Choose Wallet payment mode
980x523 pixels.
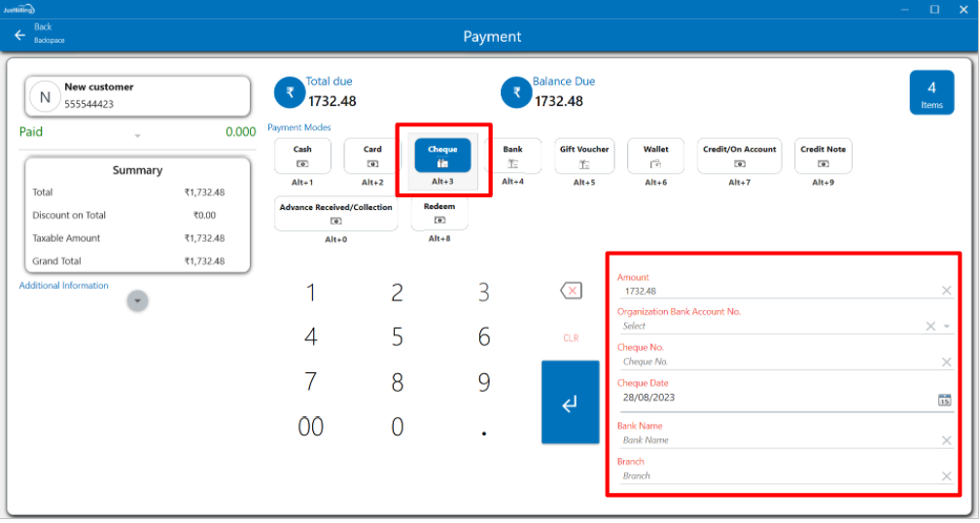(655, 156)
